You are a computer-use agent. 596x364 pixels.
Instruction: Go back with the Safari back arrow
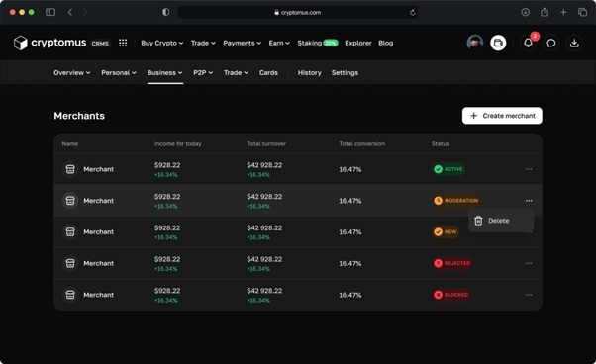pyautogui.click(x=70, y=12)
